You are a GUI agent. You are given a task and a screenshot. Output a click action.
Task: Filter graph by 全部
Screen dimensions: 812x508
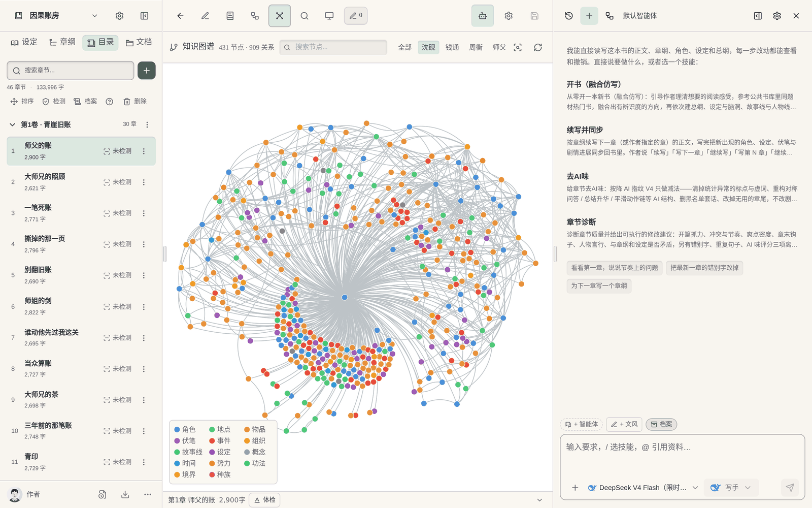point(405,47)
